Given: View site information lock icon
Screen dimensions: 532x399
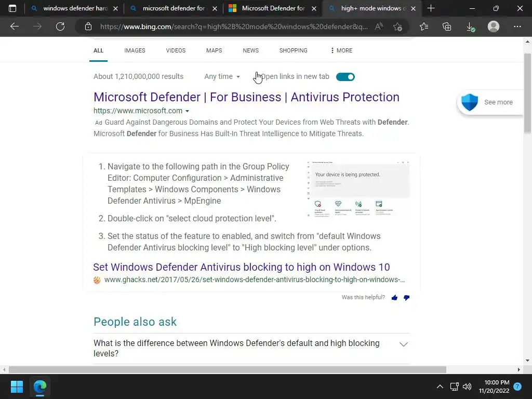Looking at the screenshot, I should tap(88, 26).
